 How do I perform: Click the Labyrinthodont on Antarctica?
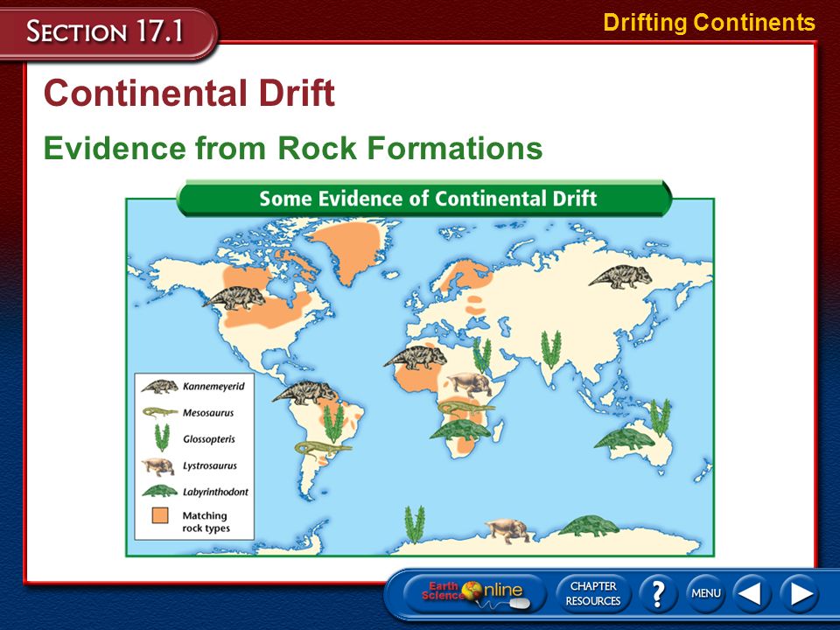pyautogui.click(x=589, y=526)
